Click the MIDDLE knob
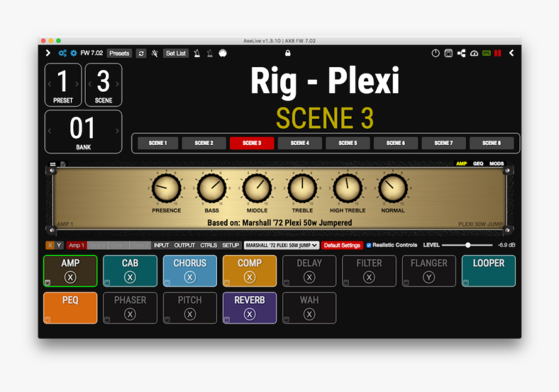Screen dimensions: 559x392 (257, 188)
